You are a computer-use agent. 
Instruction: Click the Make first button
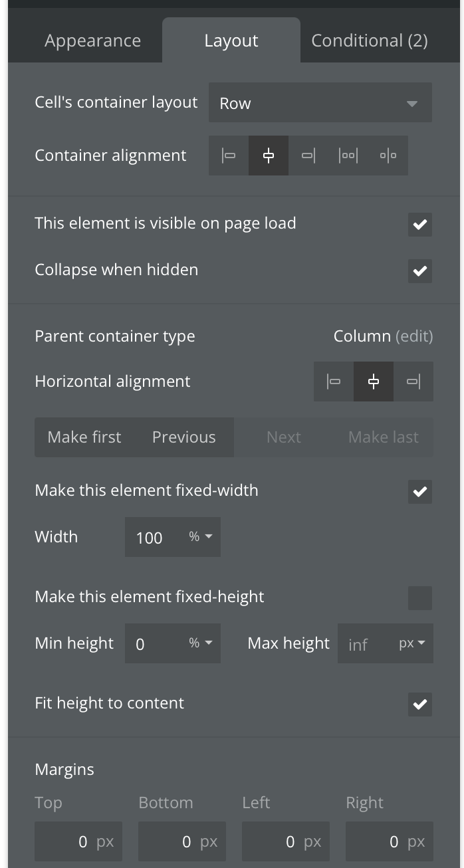point(84,437)
